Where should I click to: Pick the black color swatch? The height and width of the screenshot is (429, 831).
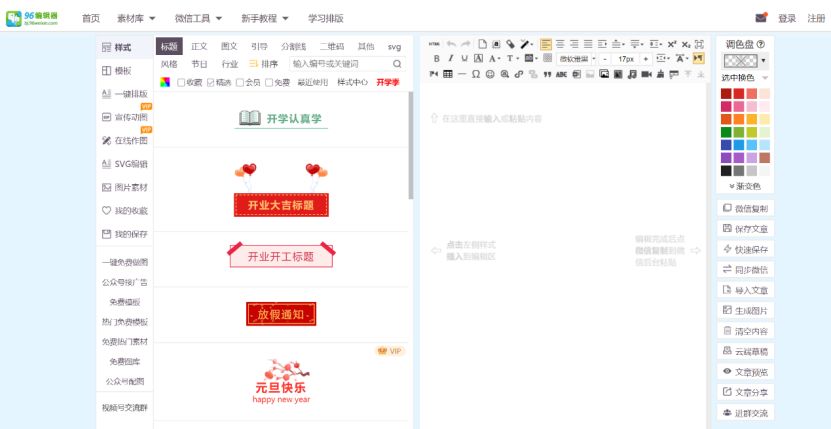click(x=726, y=171)
